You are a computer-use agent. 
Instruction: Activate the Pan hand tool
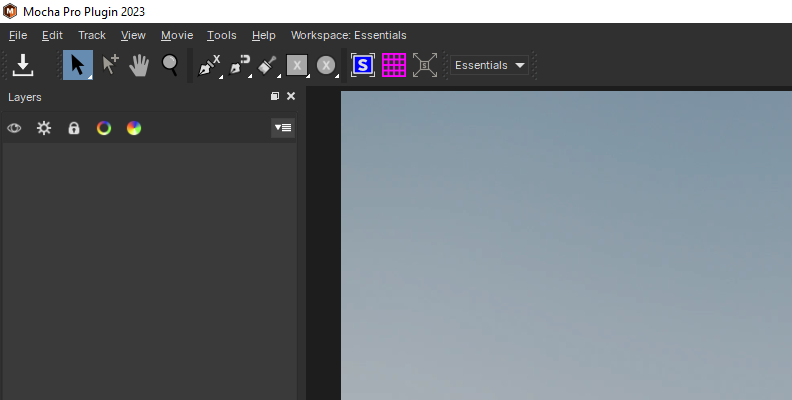[139, 65]
